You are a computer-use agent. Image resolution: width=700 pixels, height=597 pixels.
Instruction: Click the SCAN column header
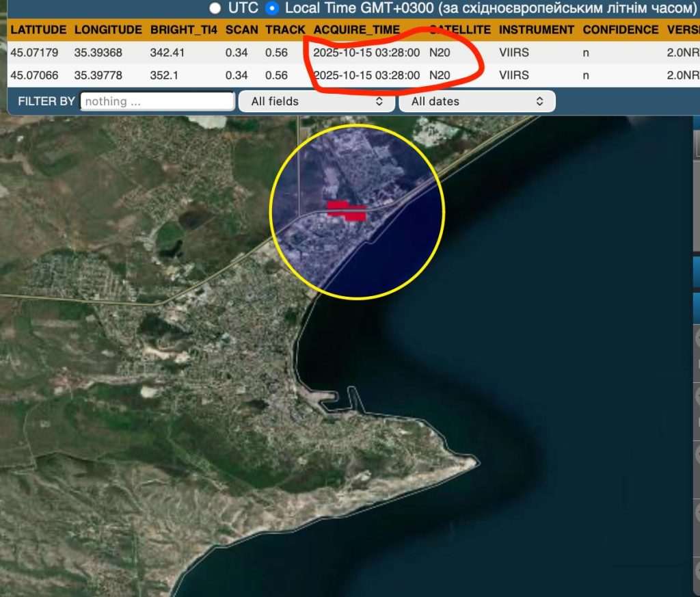(x=241, y=30)
